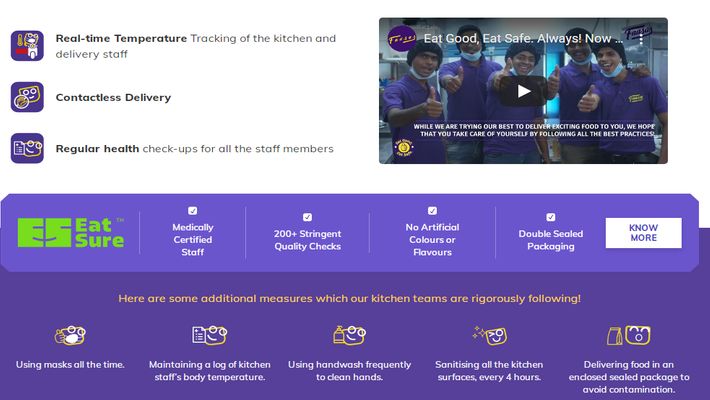
Task: Click the using masks icon
Action: [70, 336]
